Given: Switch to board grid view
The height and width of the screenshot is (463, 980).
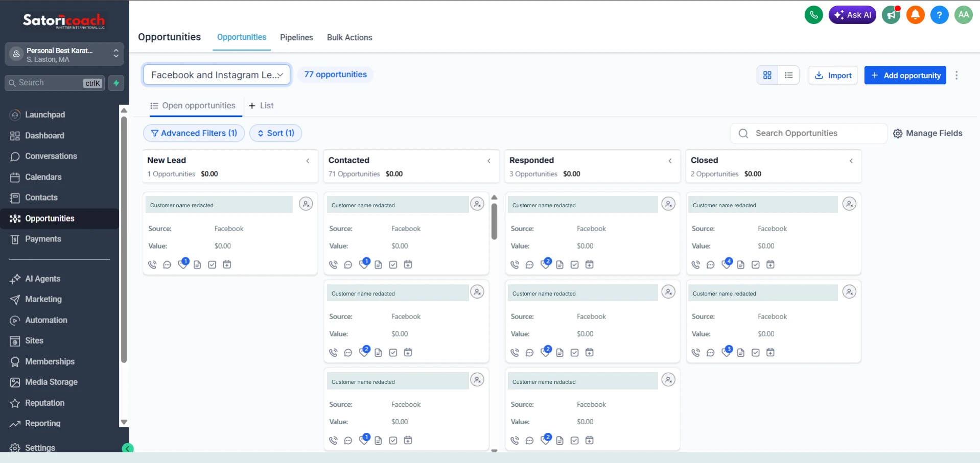Looking at the screenshot, I should [767, 75].
